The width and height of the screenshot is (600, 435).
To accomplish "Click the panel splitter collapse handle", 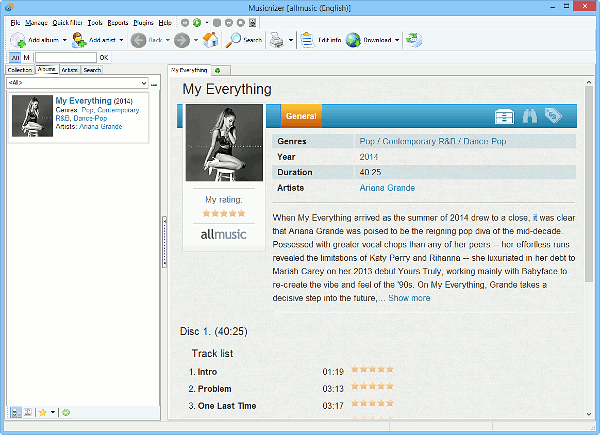I will (165, 242).
